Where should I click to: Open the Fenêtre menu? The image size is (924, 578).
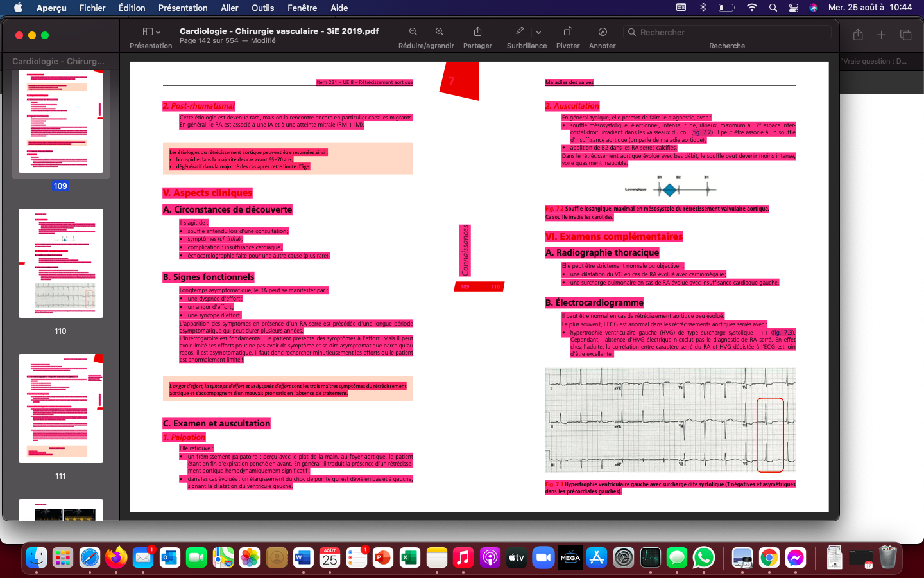tap(302, 8)
